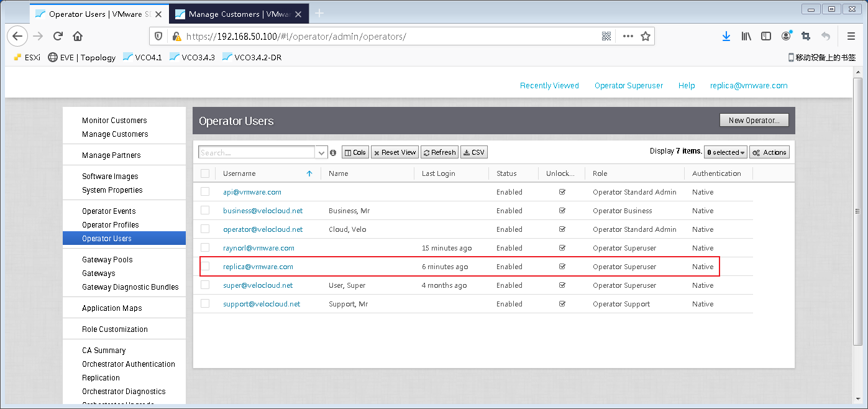Open System Properties in the sidebar
This screenshot has height=409, width=868.
(112, 190)
